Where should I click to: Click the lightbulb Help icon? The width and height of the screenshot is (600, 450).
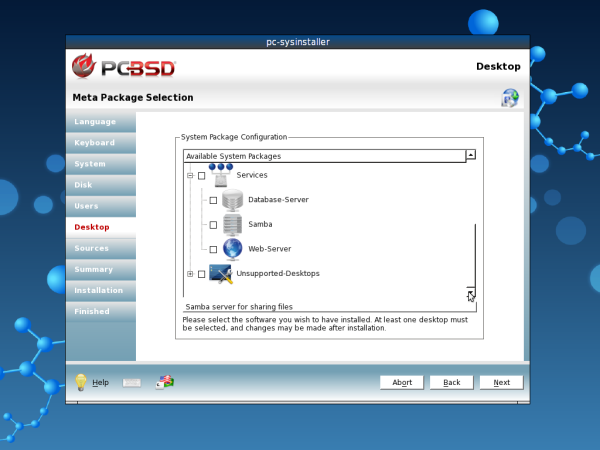[x=82, y=382]
